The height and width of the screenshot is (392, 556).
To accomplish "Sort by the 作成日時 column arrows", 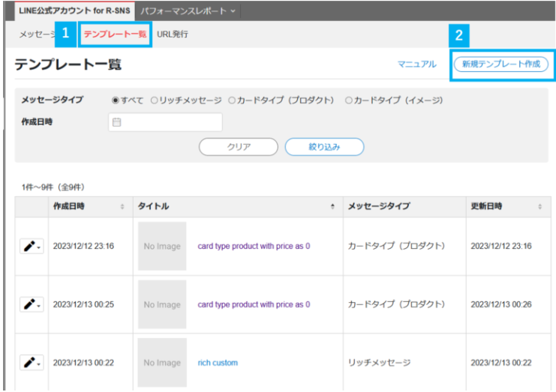I will coord(122,207).
